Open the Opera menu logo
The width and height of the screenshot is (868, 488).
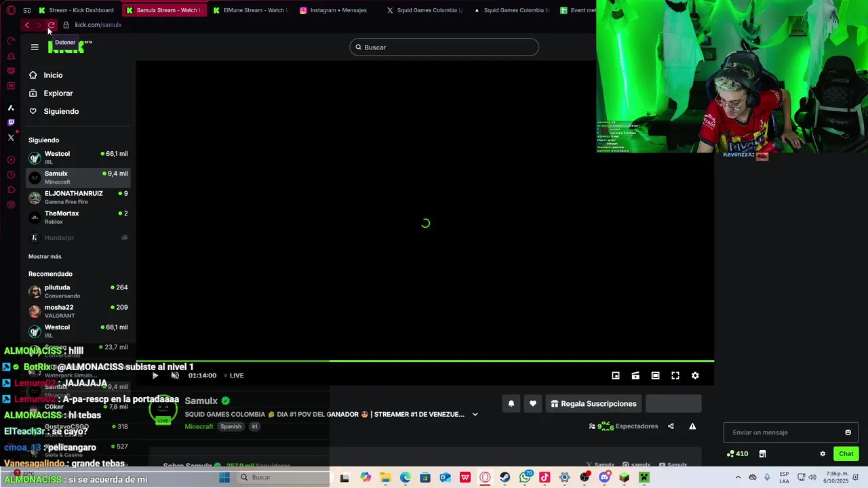11,10
